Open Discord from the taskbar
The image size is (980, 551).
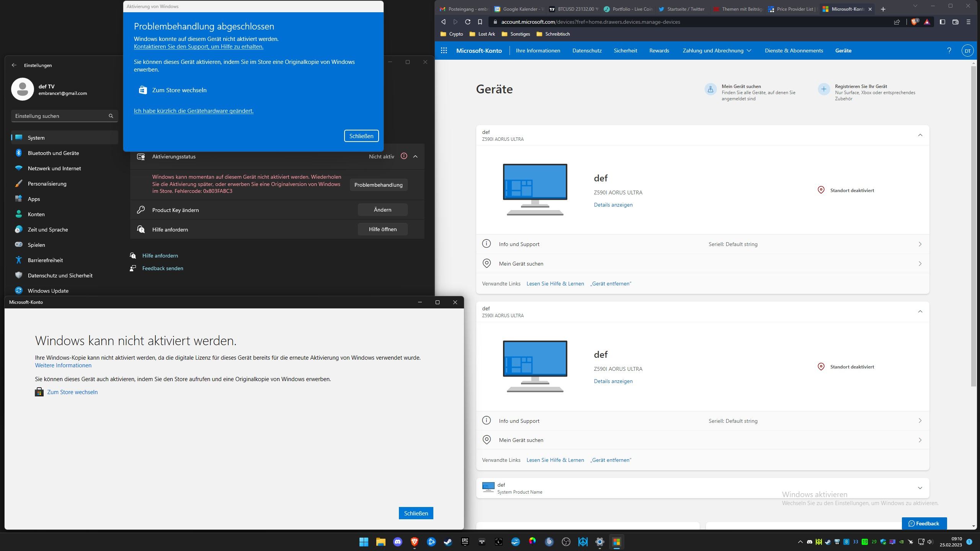tap(397, 541)
